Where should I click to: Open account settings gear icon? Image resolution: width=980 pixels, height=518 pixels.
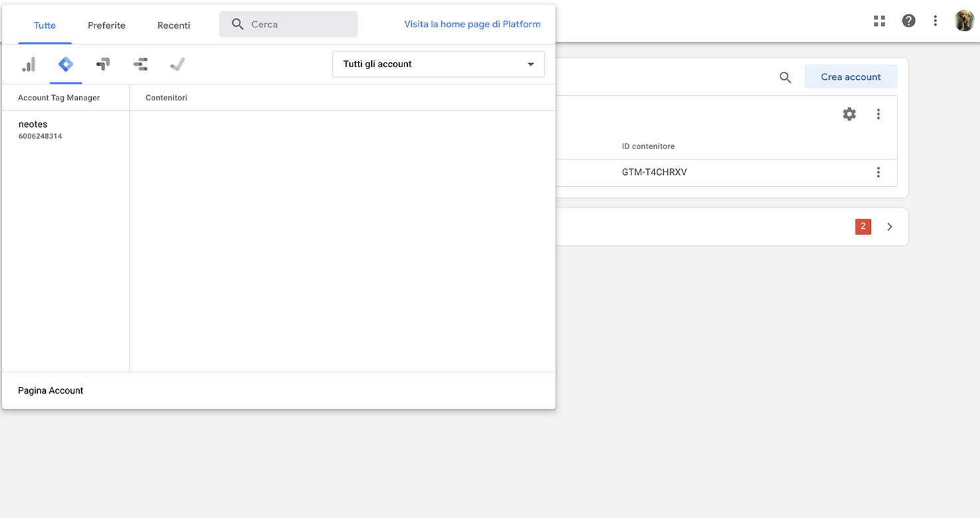click(850, 114)
